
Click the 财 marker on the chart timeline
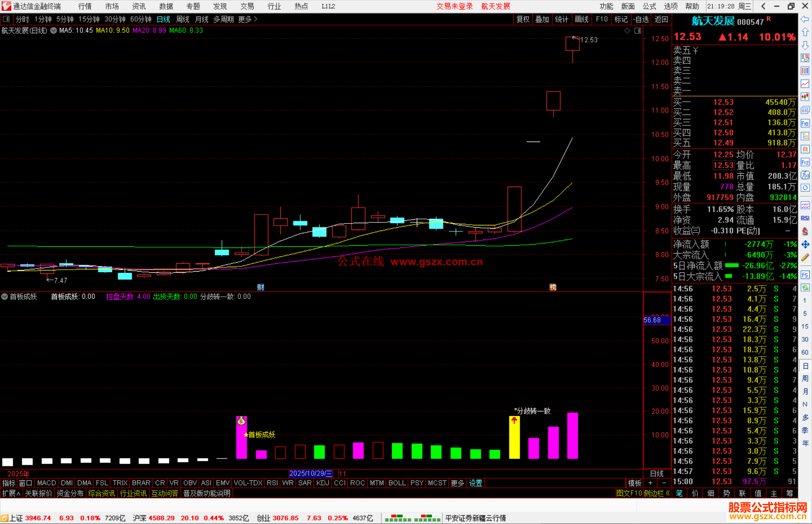pyautogui.click(x=261, y=287)
